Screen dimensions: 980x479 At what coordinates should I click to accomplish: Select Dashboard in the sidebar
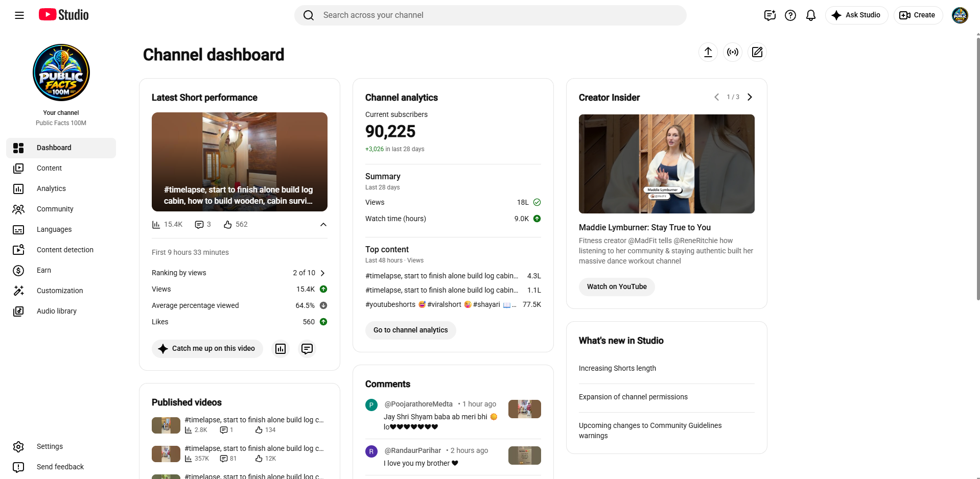(x=61, y=148)
